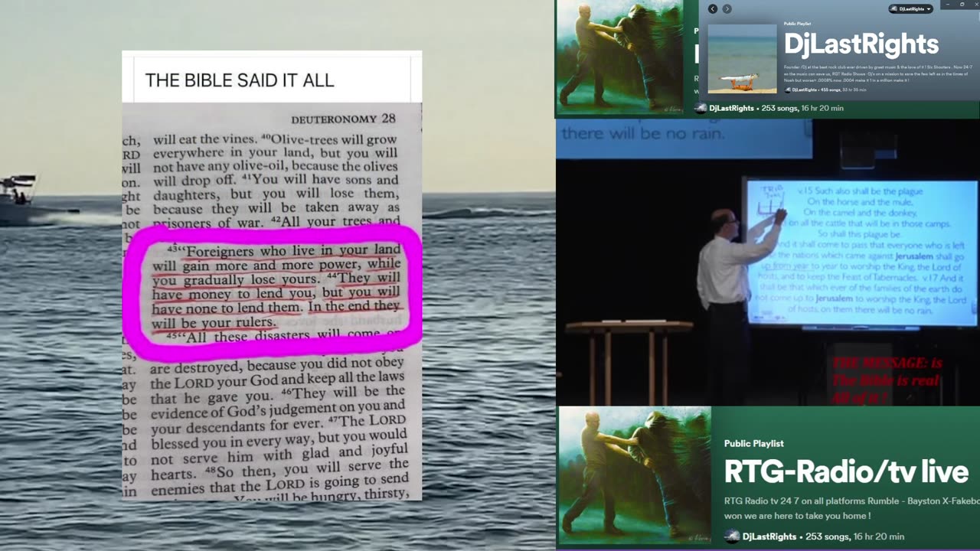Open the DjLastRights playlist cover with beach art
Image resolution: width=980 pixels, height=551 pixels.
click(742, 58)
